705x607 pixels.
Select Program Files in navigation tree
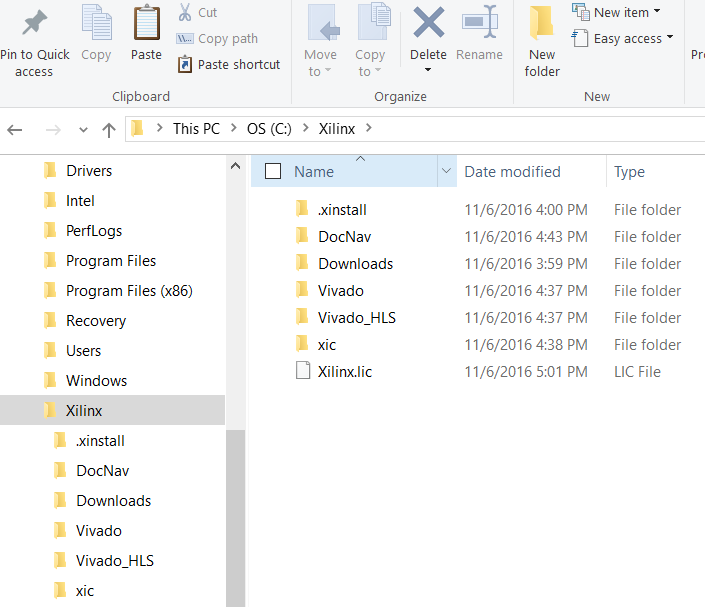(111, 261)
